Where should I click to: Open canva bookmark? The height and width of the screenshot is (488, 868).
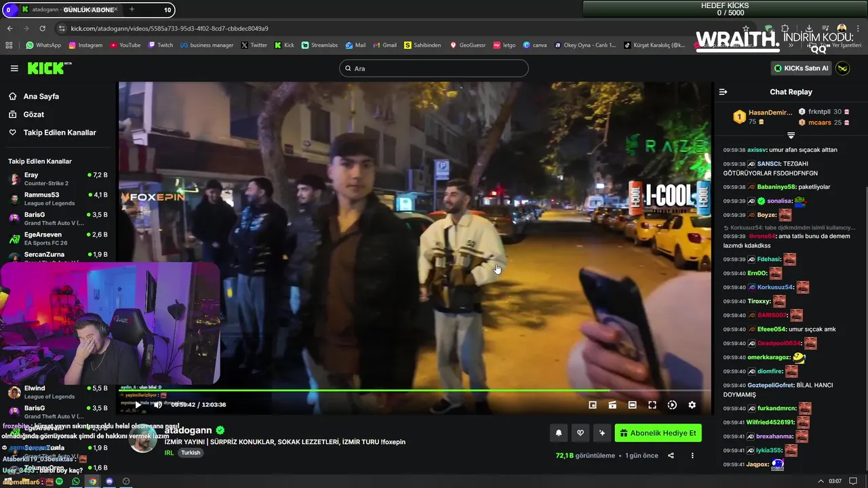click(535, 45)
